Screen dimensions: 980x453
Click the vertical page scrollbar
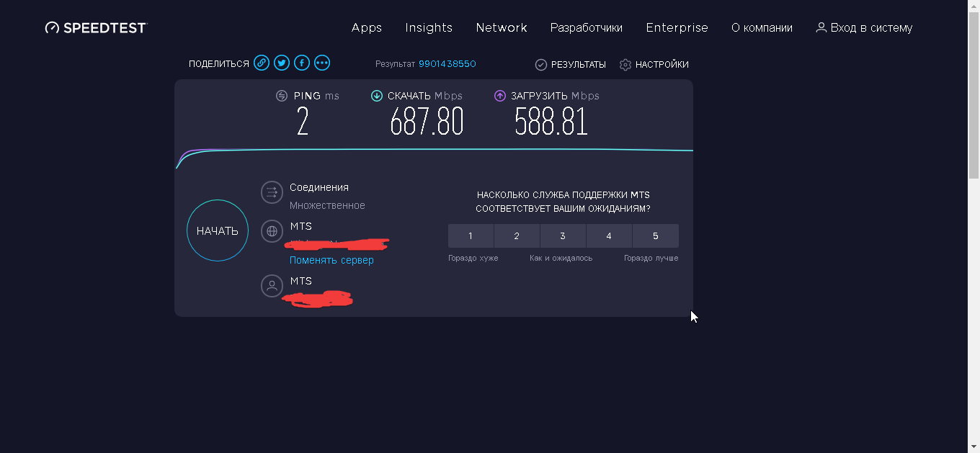(x=974, y=94)
